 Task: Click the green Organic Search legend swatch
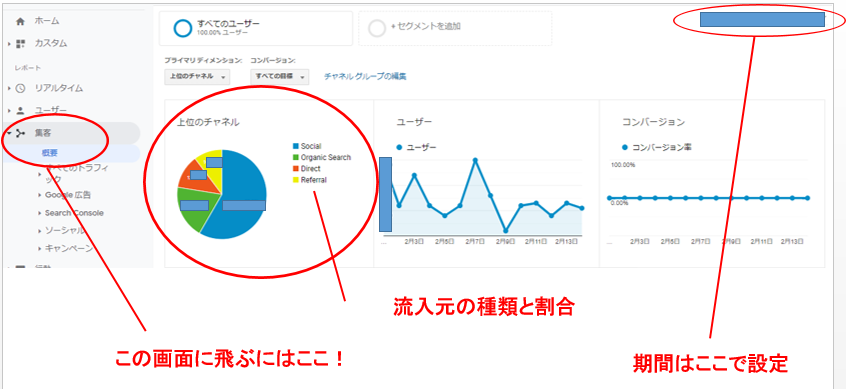point(296,158)
